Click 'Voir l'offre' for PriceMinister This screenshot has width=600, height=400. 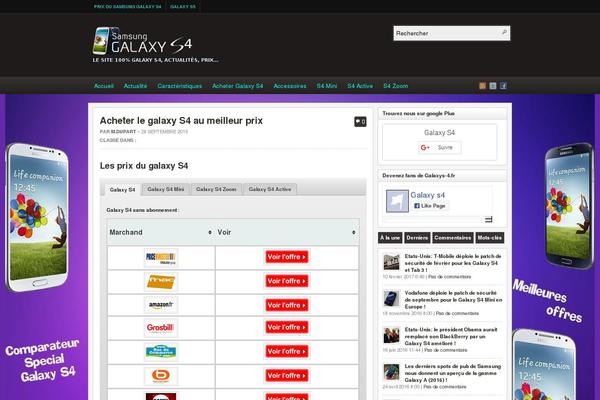point(287,257)
